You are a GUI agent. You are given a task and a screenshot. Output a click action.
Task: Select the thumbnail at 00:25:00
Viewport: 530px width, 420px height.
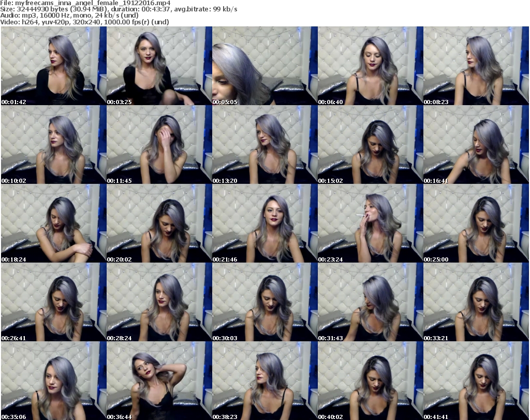pyautogui.click(x=476, y=223)
